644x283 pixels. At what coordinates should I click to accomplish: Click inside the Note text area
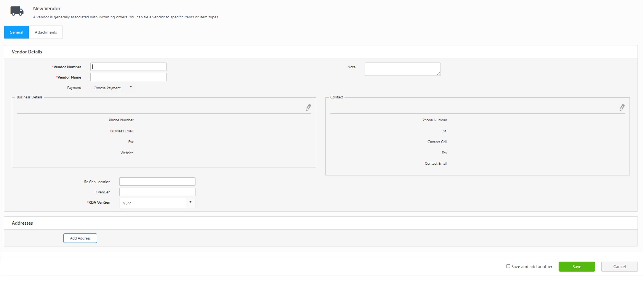click(402, 69)
